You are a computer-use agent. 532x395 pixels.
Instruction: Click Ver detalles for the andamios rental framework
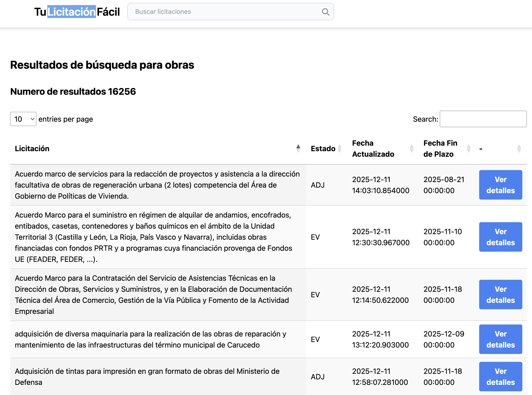[501, 237]
